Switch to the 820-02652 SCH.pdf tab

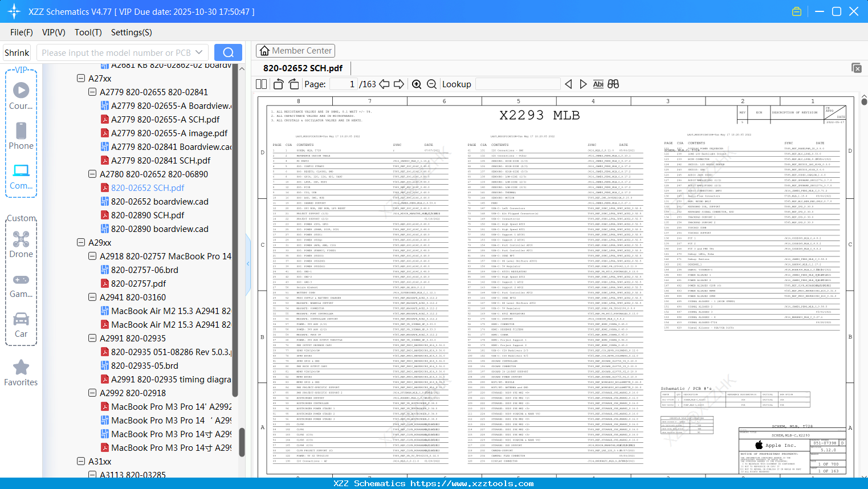(x=303, y=68)
